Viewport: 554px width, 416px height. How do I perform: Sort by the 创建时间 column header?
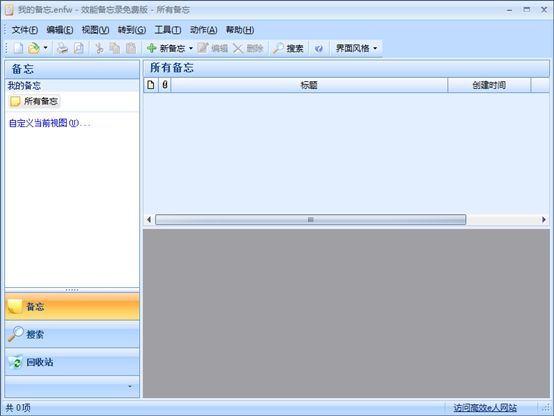coord(489,85)
